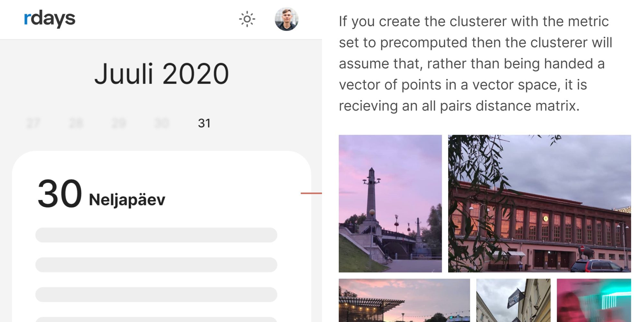Select blurred day 30 in date strip
This screenshot has height=322, width=644.
162,123
